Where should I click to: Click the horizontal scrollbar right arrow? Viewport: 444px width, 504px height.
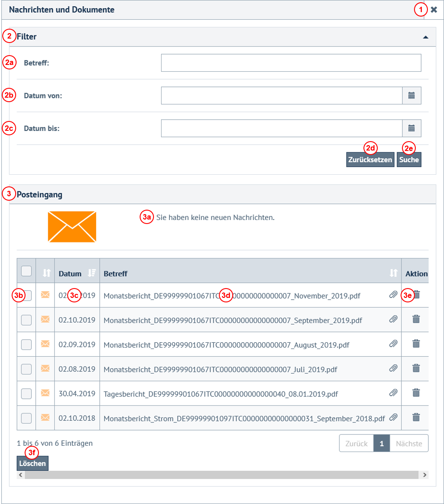pyautogui.click(x=425, y=475)
